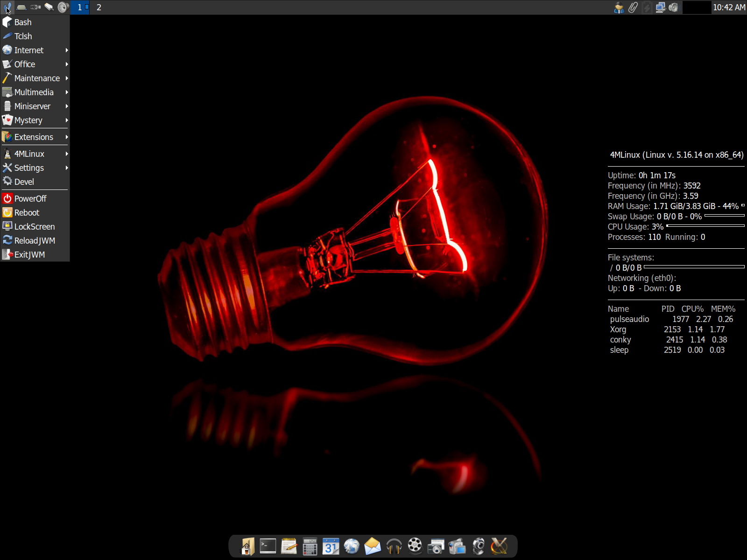
Task: Launch Bash from the menu
Action: click(x=35, y=22)
